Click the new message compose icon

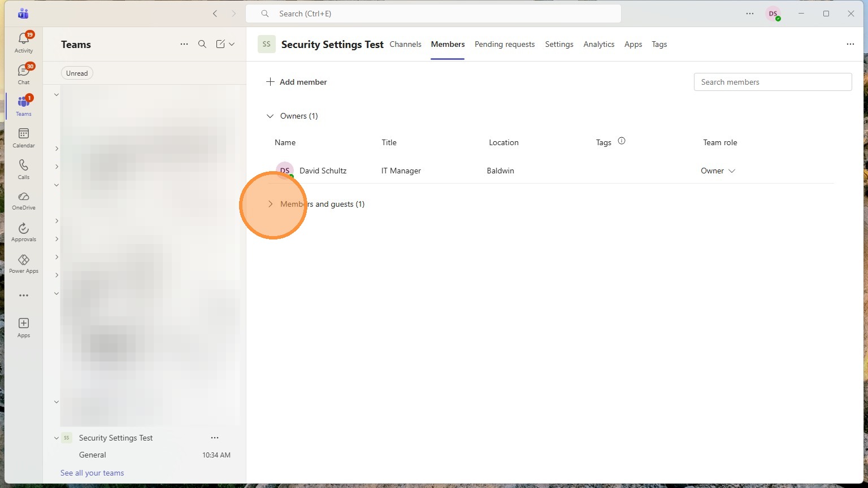pyautogui.click(x=220, y=44)
